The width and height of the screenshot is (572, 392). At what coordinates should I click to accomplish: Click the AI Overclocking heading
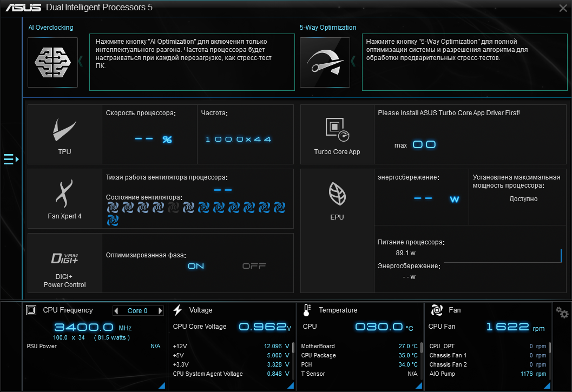51,28
